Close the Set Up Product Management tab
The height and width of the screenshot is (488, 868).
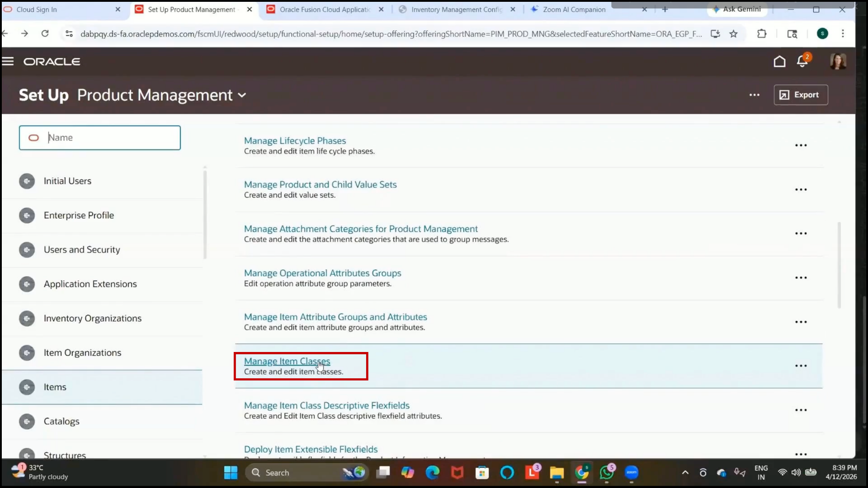click(250, 9)
